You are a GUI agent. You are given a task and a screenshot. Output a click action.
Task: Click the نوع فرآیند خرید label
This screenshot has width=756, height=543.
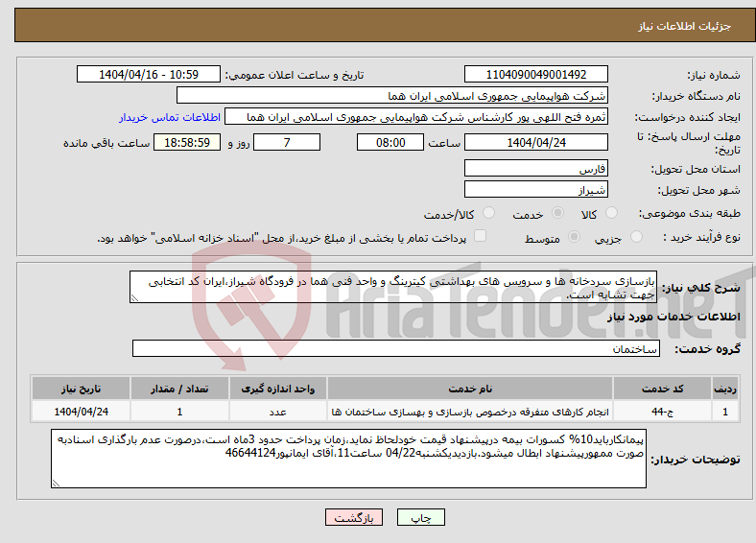tap(701, 237)
